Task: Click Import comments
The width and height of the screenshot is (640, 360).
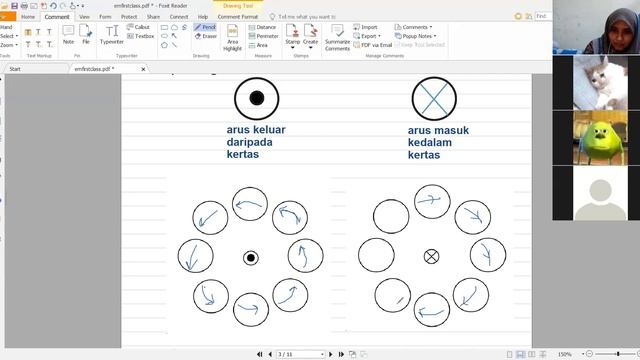Action: click(x=365, y=27)
